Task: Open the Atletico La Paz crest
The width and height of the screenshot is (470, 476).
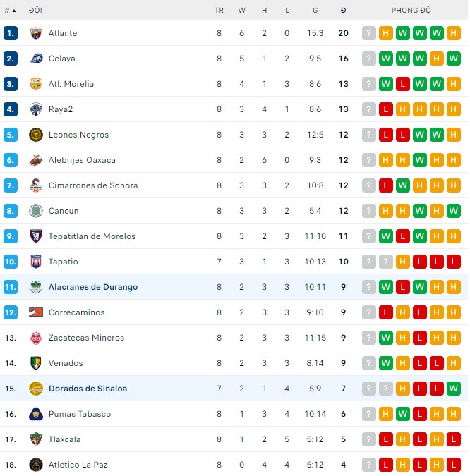Action: click(x=36, y=465)
